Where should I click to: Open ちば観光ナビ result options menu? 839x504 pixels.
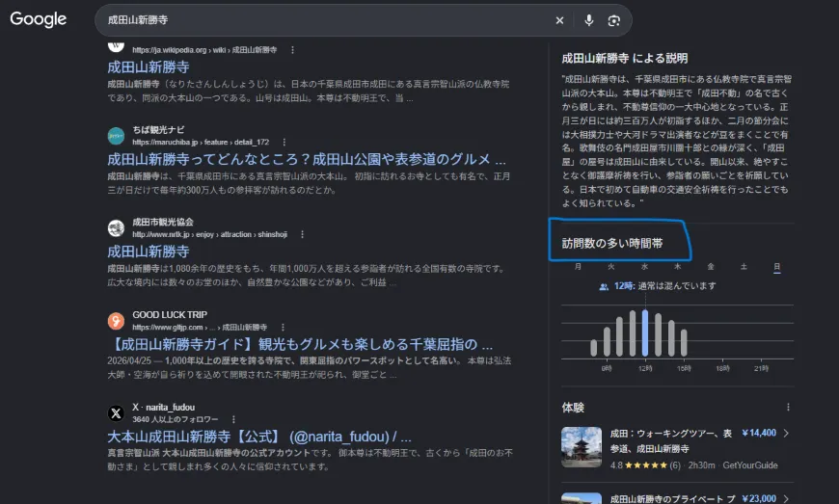click(284, 143)
